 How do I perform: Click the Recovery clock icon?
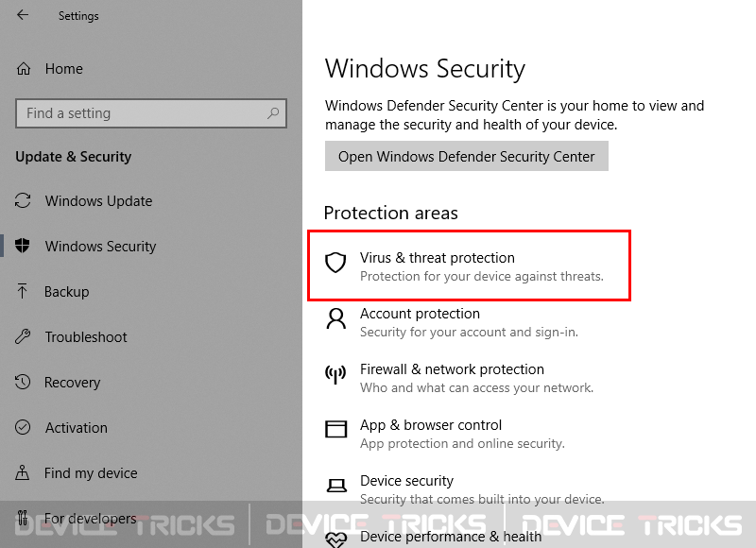(x=23, y=382)
